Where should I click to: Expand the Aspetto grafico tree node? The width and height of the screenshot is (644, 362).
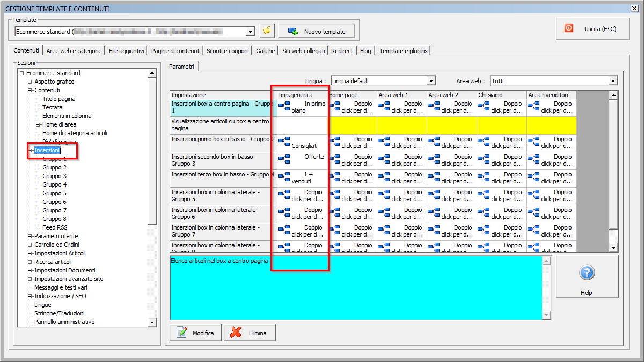pos(30,82)
